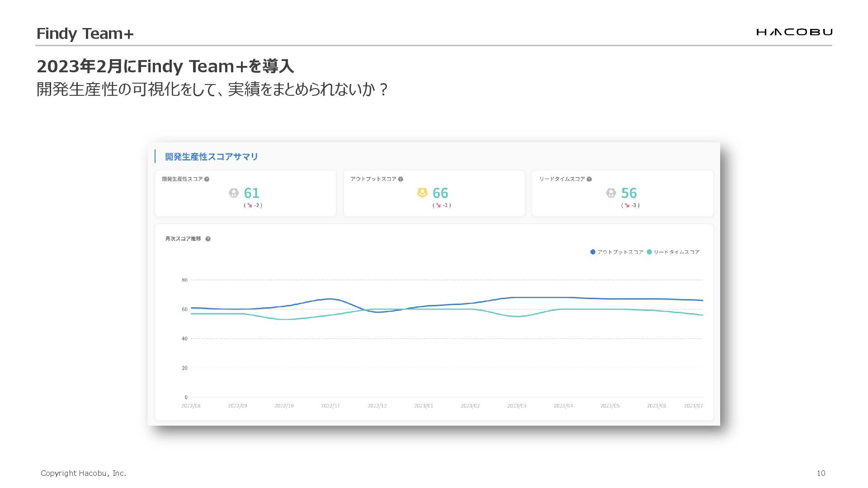This screenshot has height=488, width=868.
Task: Click the score value 56
Action: (x=629, y=193)
